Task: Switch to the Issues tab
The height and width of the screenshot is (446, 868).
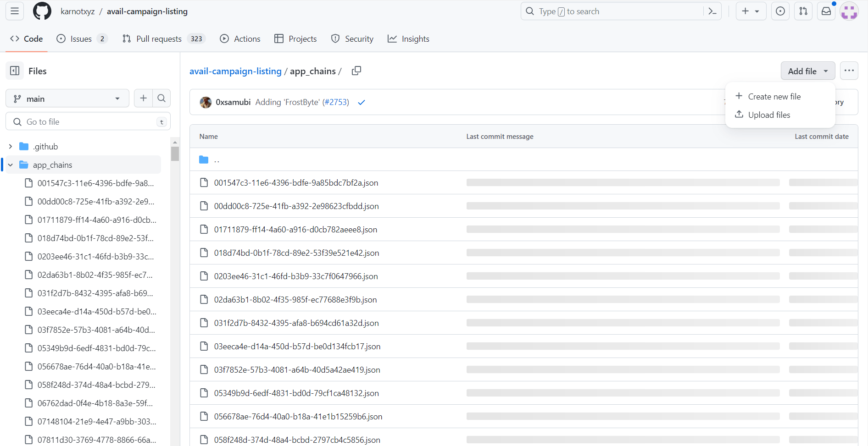Action: 82,39
